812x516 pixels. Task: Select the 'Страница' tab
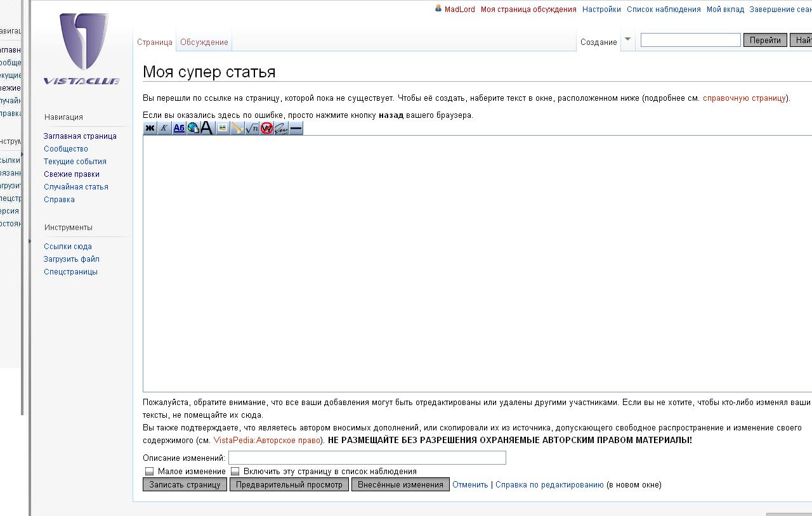[x=155, y=42]
